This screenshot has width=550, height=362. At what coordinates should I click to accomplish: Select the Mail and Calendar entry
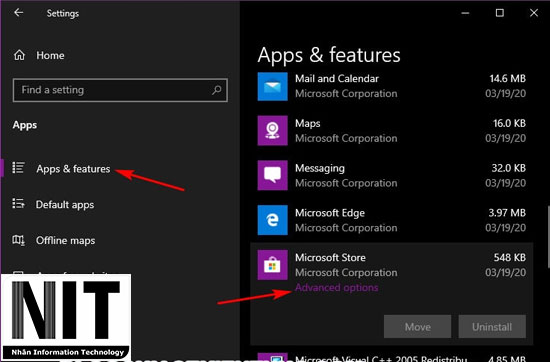point(391,86)
